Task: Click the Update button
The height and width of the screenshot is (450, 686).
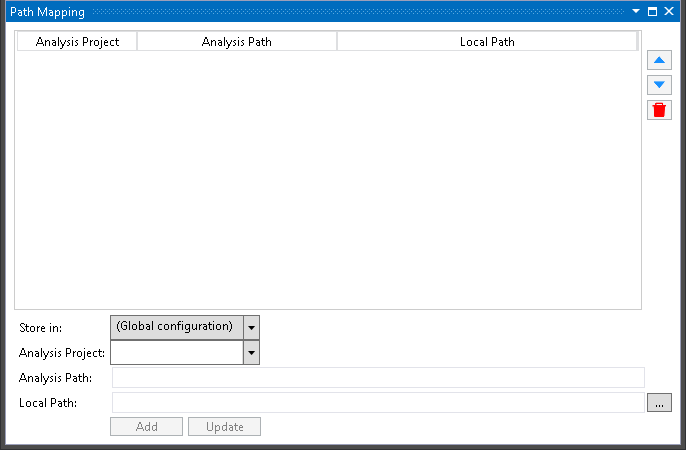Action: pyautogui.click(x=224, y=426)
